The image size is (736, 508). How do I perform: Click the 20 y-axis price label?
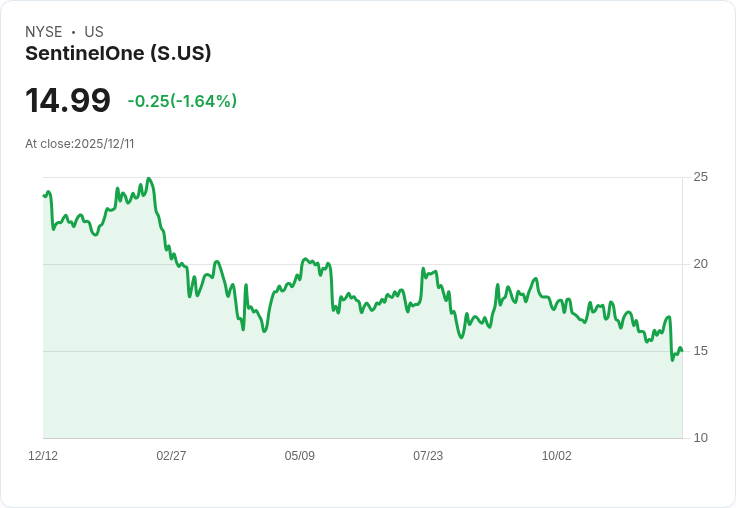[701, 264]
